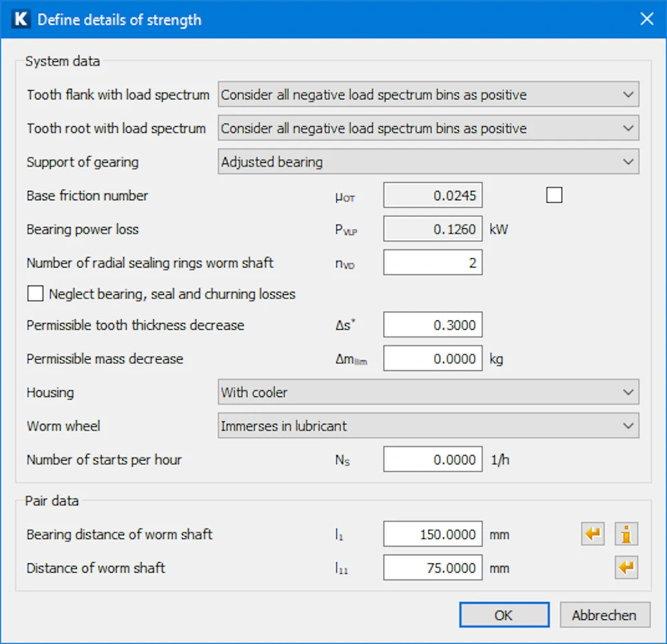Expand the Tooth root with load spectrum dropdown
667x644 pixels.
428,128
